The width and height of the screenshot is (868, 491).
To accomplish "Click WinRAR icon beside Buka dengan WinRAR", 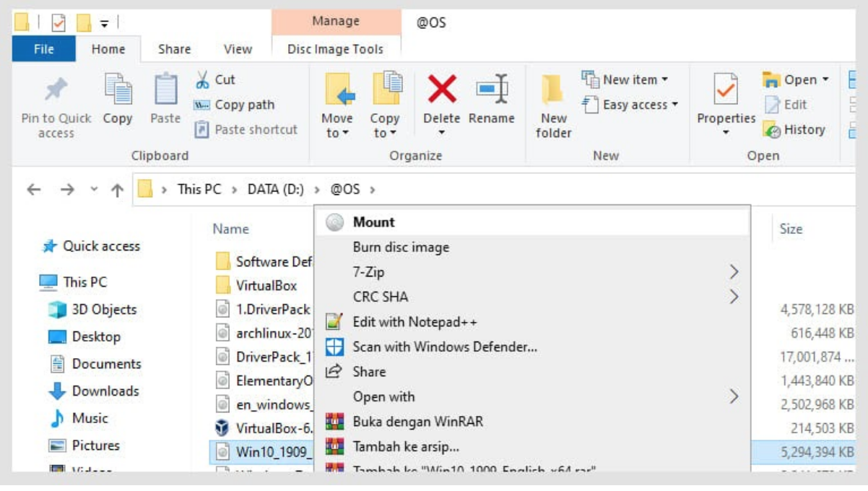I will [x=334, y=422].
